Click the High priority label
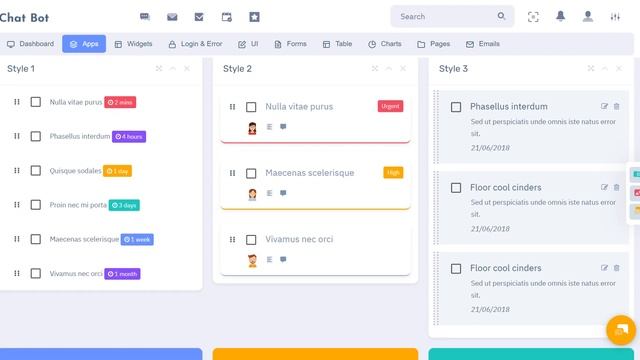This screenshot has width=640, height=360. [393, 172]
